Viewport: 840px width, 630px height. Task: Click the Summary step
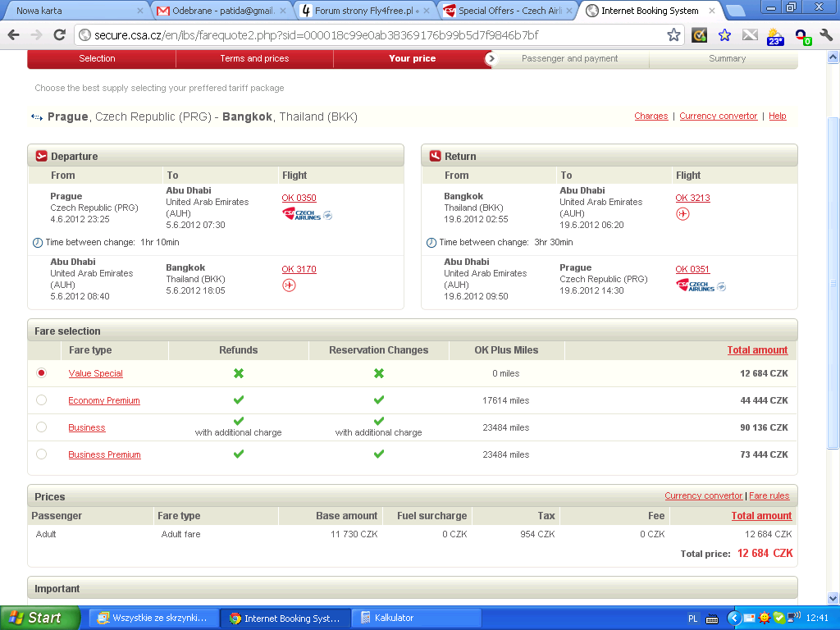click(727, 58)
